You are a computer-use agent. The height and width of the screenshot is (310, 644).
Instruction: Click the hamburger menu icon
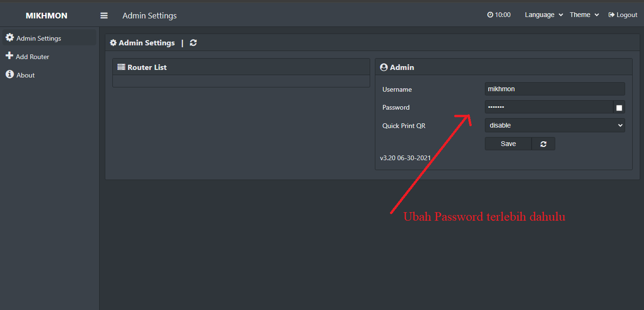(104, 16)
